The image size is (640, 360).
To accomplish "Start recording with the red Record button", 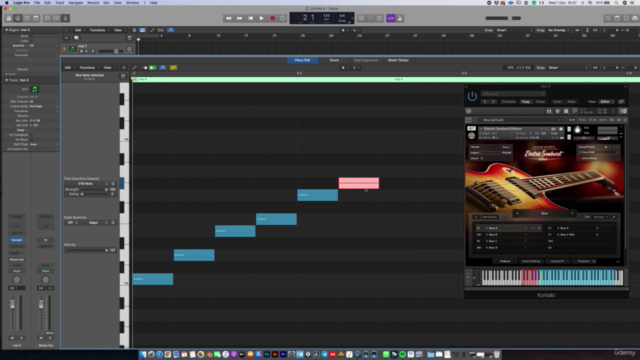I will tap(273, 18).
